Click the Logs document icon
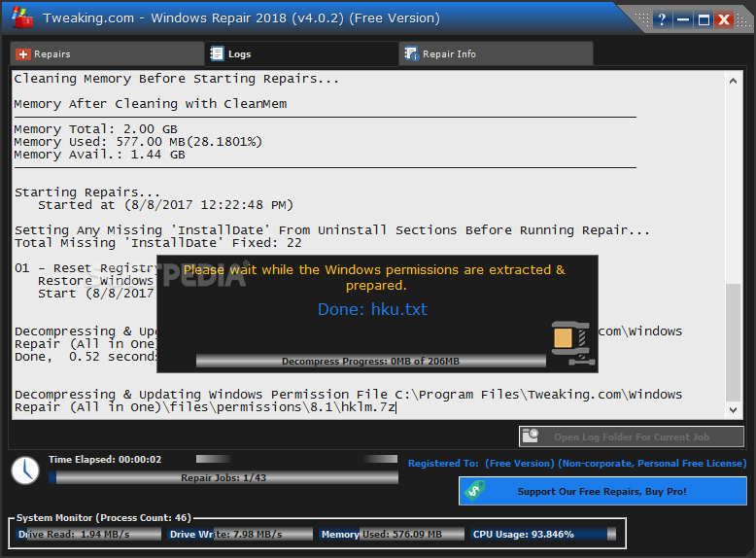 [x=217, y=53]
